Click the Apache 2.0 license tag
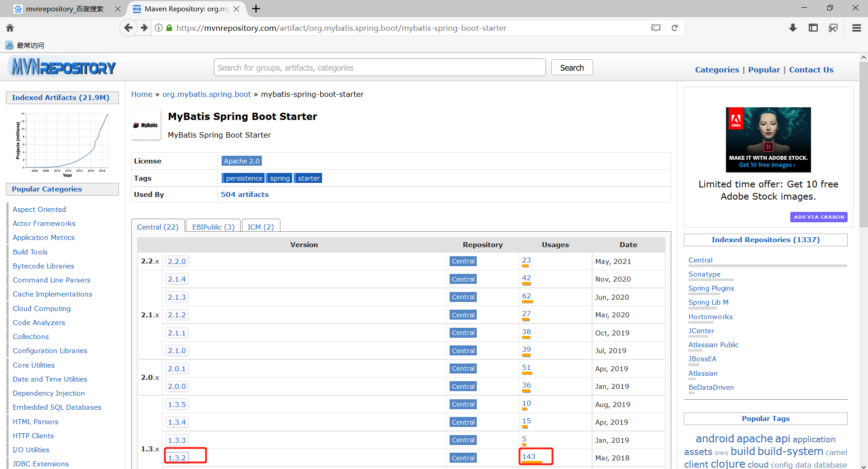Image resolution: width=868 pixels, height=469 pixels. [242, 161]
